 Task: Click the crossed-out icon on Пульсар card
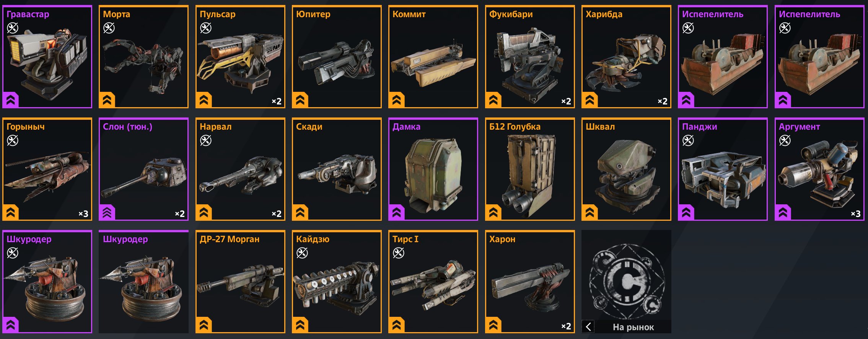(x=206, y=28)
